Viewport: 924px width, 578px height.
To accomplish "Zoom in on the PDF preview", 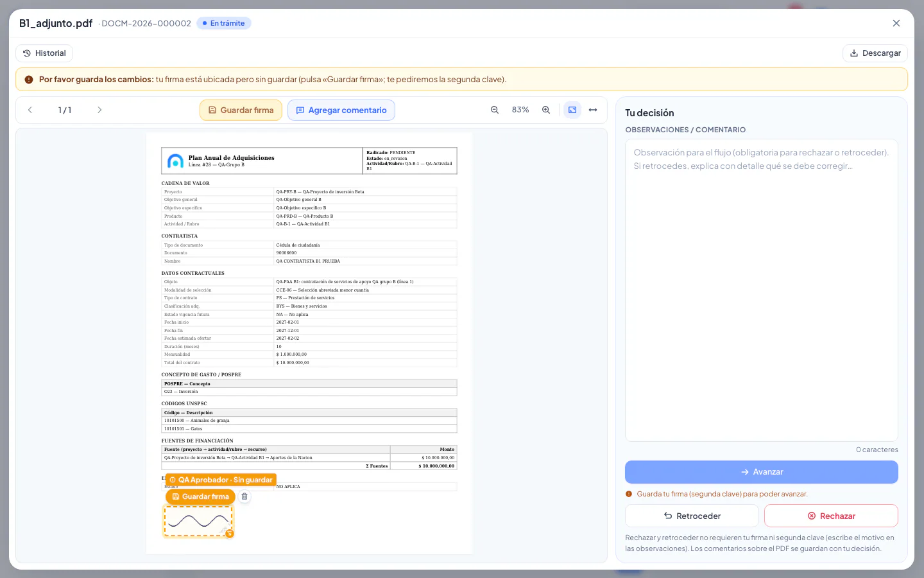I will pyautogui.click(x=546, y=110).
